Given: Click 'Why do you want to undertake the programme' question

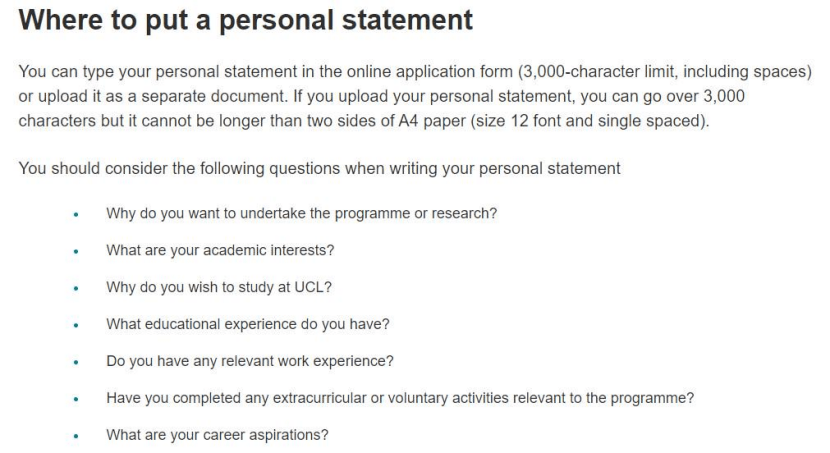Looking at the screenshot, I should click(x=302, y=213).
